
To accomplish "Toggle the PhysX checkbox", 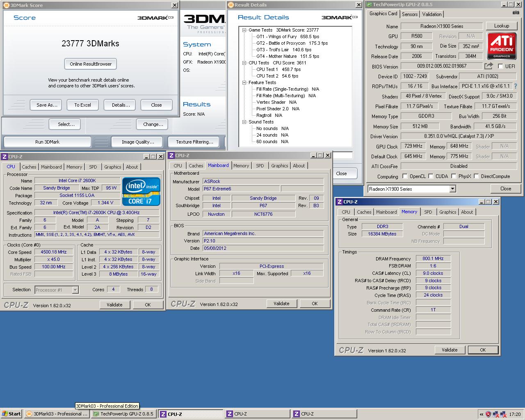I will click(454, 176).
